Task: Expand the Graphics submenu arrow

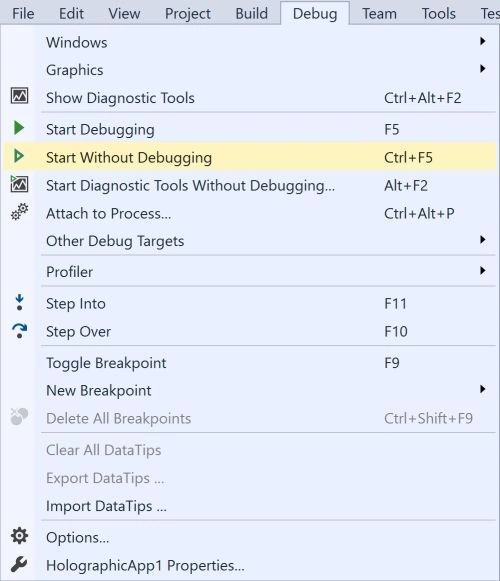Action: [x=482, y=69]
